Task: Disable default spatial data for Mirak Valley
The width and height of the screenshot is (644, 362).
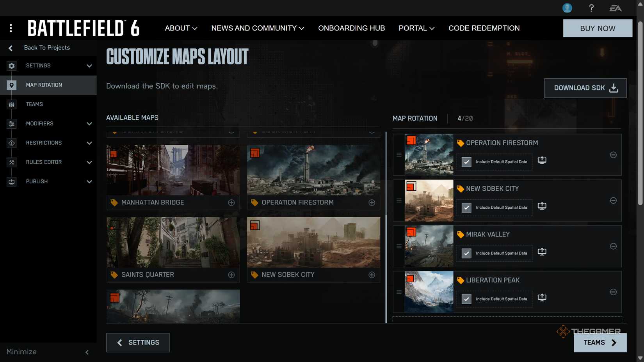Action: point(466,253)
